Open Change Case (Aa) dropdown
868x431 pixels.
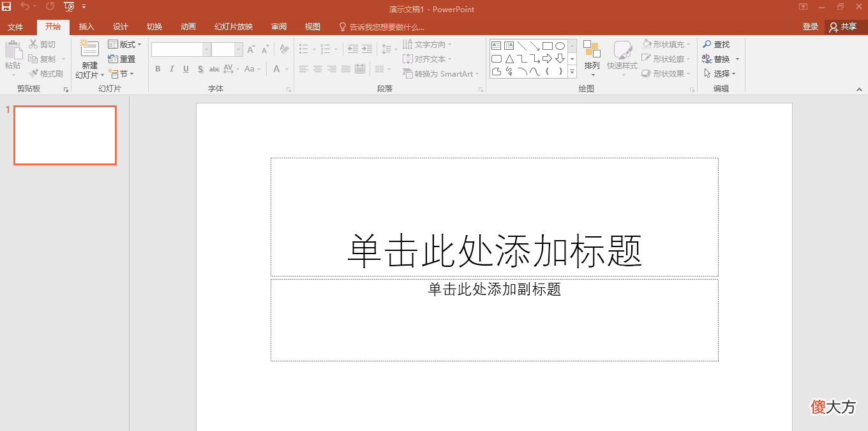point(252,69)
